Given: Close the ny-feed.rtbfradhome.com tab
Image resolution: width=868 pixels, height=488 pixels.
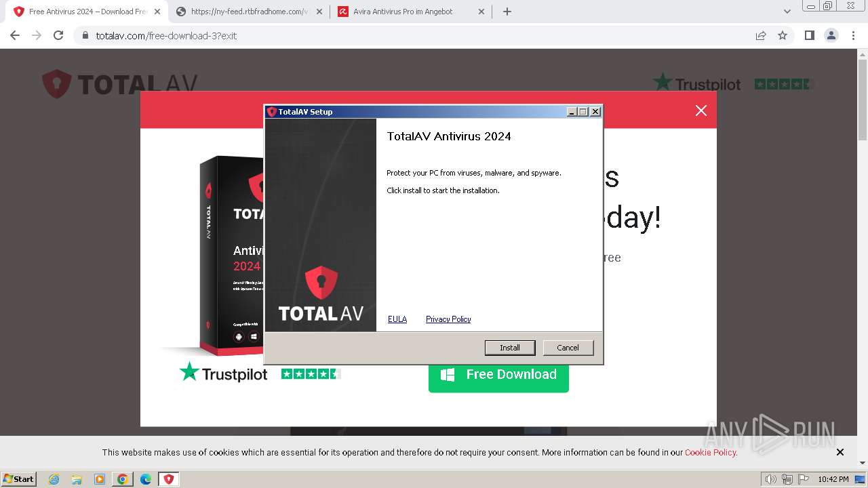Looking at the screenshot, I should click(319, 12).
